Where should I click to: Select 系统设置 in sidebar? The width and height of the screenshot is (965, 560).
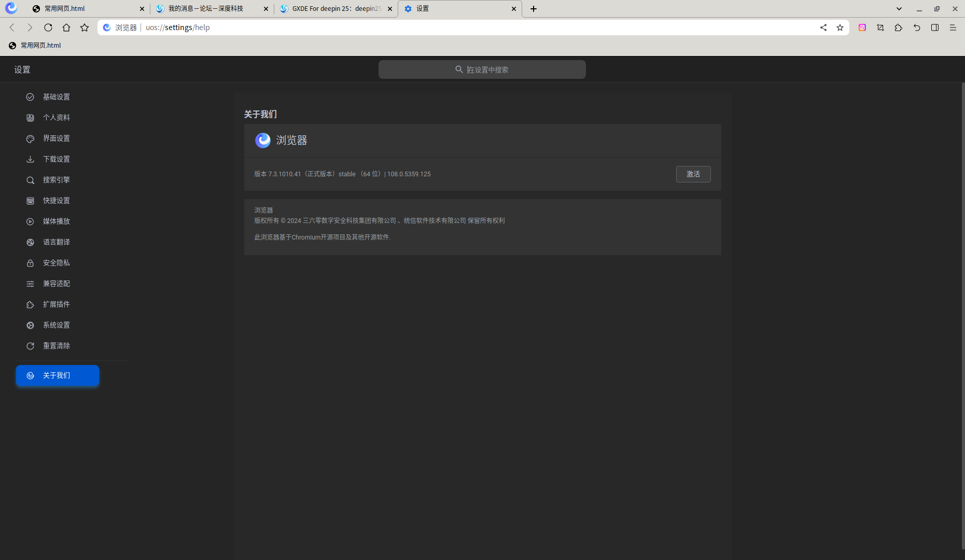tap(56, 325)
